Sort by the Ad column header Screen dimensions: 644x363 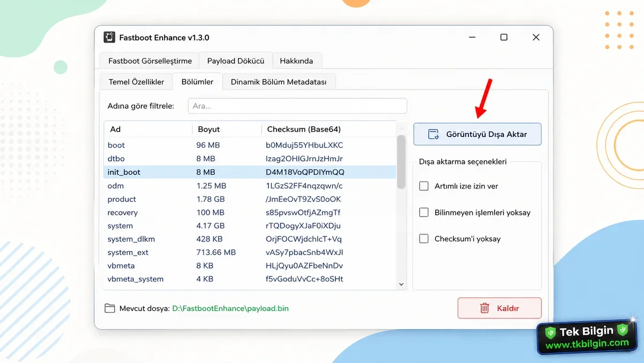click(148, 129)
